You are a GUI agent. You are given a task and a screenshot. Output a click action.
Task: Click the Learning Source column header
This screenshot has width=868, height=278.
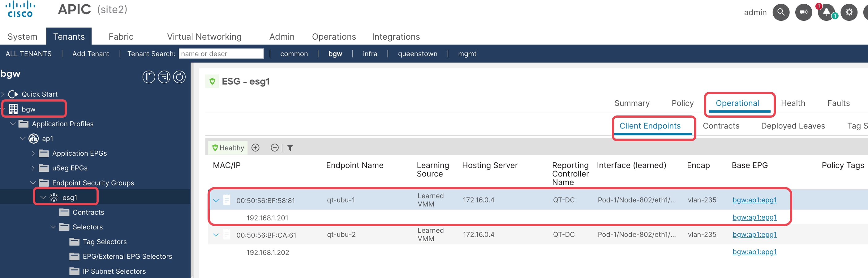click(433, 169)
